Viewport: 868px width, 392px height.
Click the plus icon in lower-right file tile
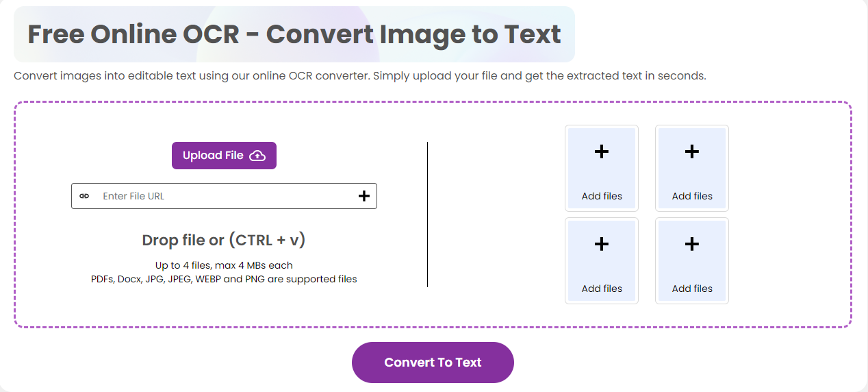click(x=692, y=244)
